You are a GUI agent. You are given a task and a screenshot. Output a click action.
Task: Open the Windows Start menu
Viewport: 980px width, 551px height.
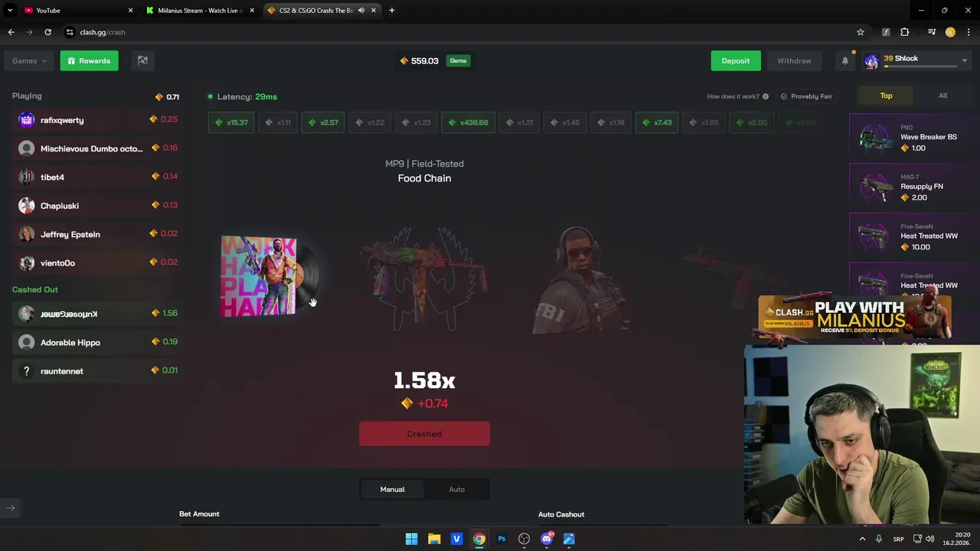pos(411,539)
